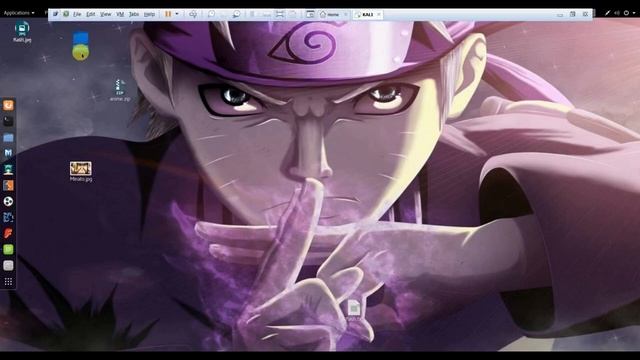
Task: Open the light grey square dock icon
Action: pyautogui.click(x=8, y=266)
